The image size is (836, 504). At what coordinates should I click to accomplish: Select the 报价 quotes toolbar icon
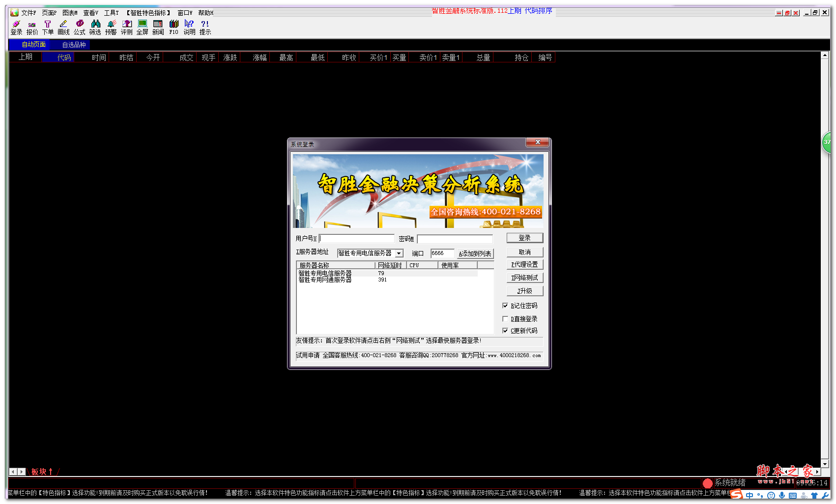tap(32, 27)
